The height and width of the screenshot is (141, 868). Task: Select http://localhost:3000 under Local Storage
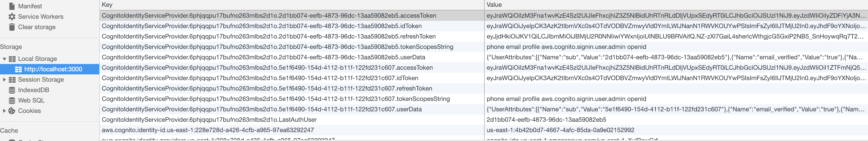click(53, 69)
